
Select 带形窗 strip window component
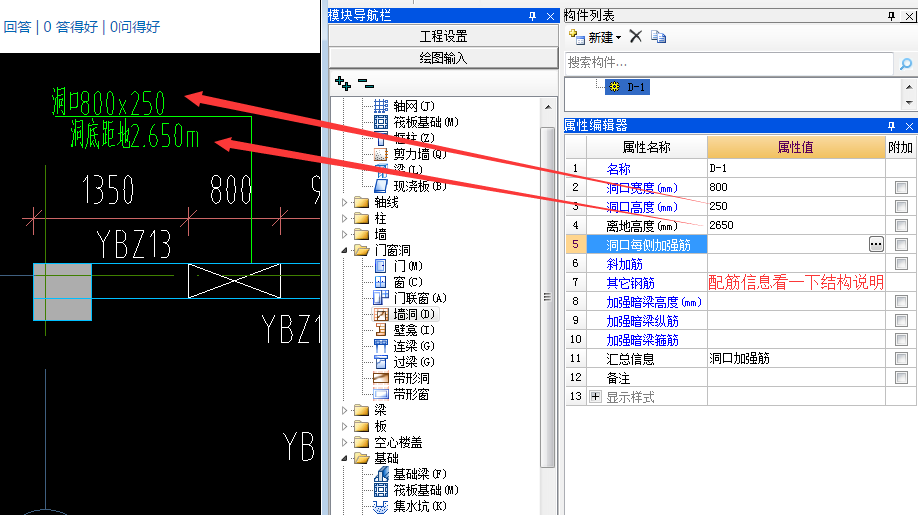tap(402, 394)
